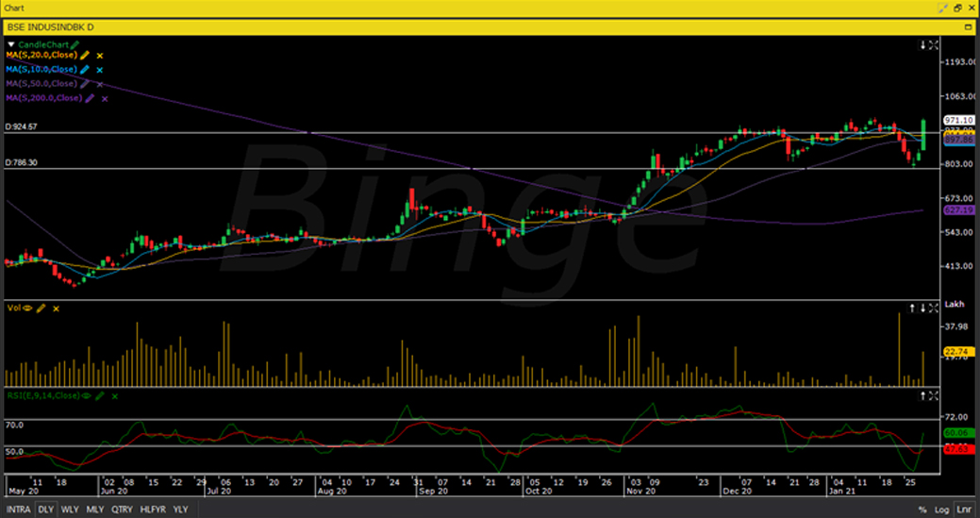
Task: Click the 22.74 volume value tag
Action: (x=959, y=352)
